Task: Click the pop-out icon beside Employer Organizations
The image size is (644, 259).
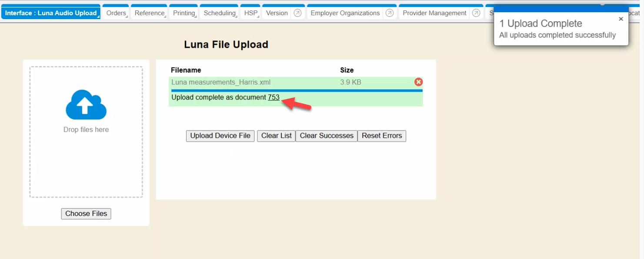Action: point(390,13)
